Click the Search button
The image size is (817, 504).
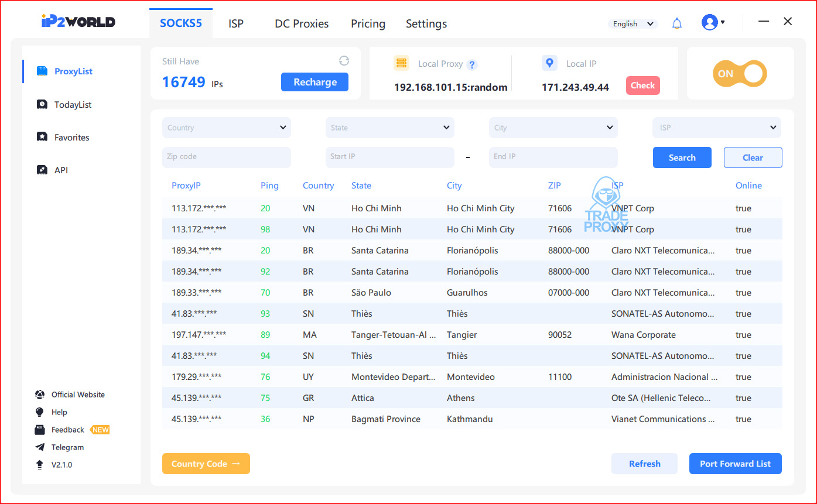click(682, 157)
